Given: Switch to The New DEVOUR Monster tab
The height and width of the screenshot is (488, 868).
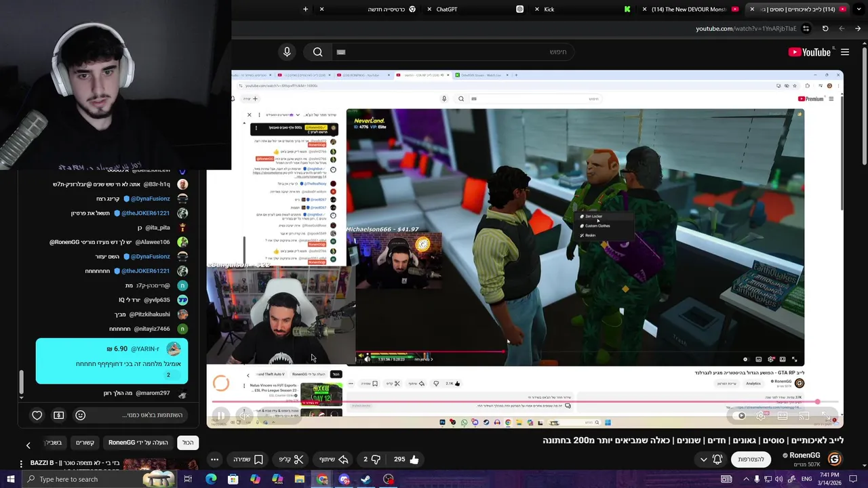Looking at the screenshot, I should [x=690, y=9].
